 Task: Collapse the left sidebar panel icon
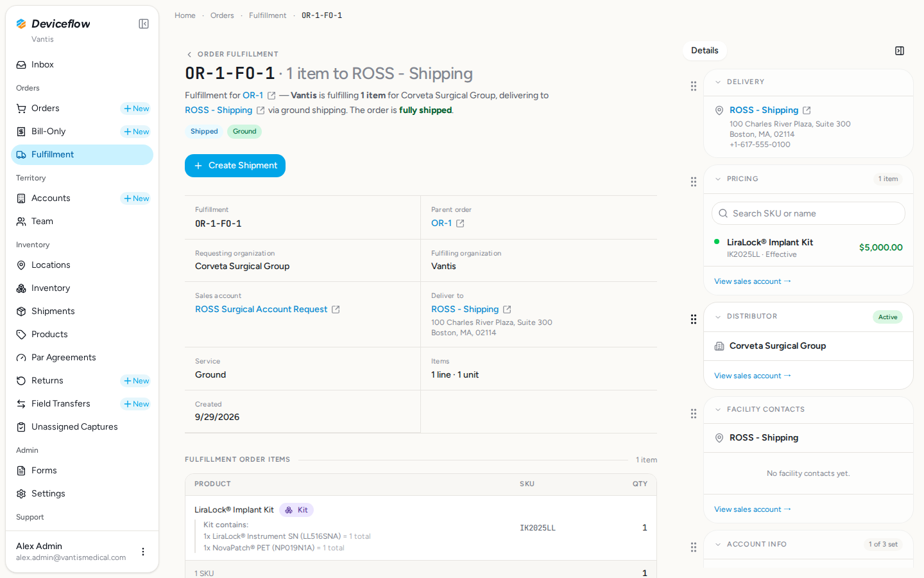click(144, 24)
